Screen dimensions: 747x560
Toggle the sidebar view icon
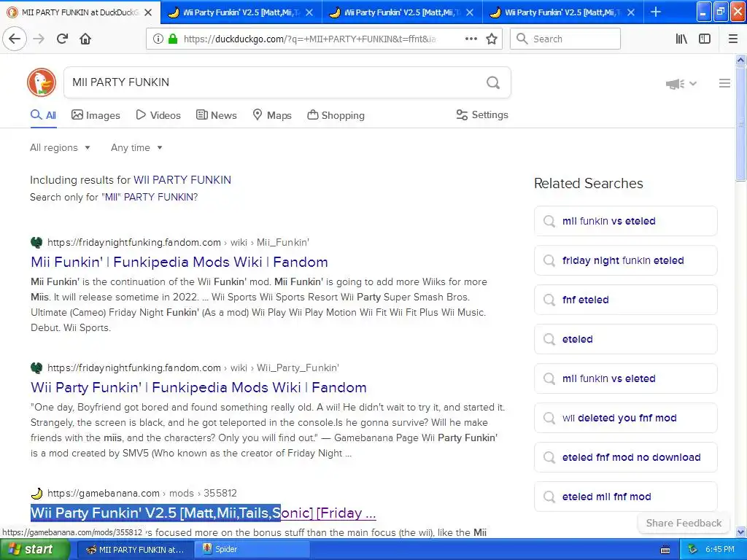[x=705, y=39]
